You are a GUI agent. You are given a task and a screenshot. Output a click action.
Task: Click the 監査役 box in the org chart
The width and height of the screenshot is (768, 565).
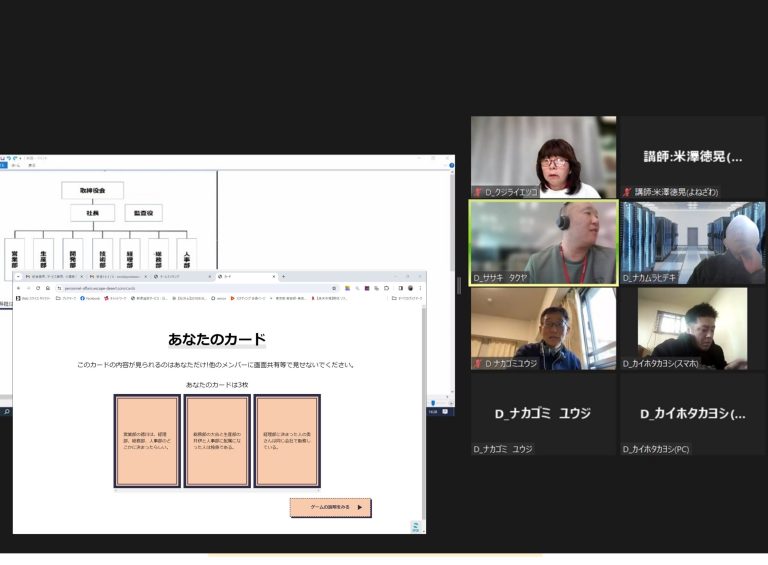[x=144, y=213]
